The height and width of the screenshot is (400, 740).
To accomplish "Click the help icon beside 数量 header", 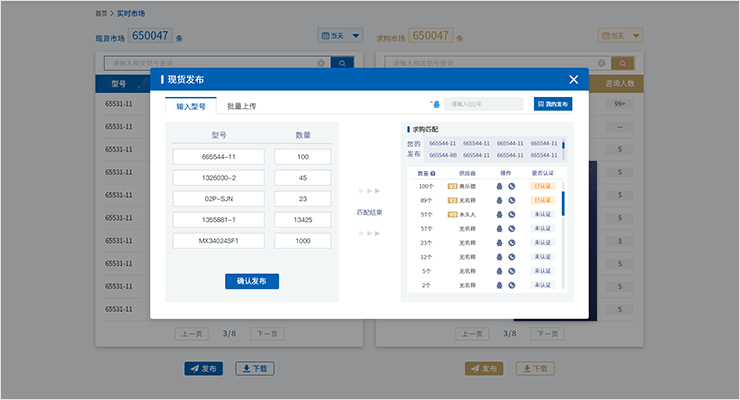I will point(433,174).
